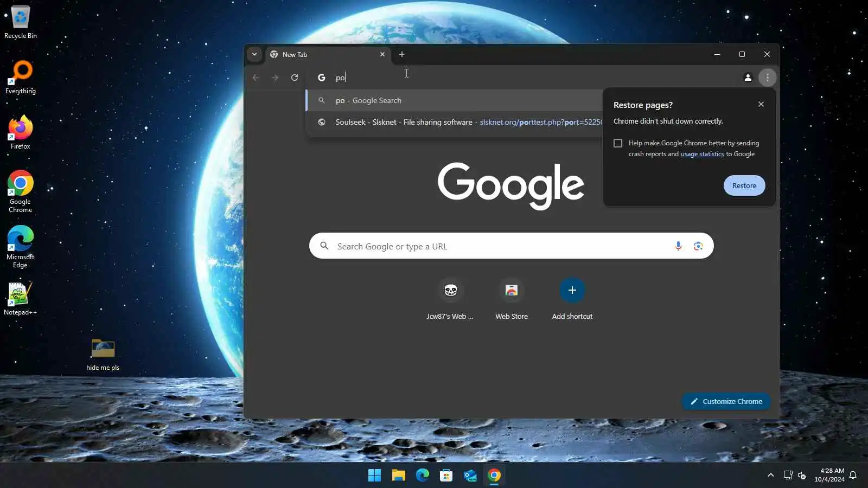868x488 pixels.
Task: Choose the Soulseek Slsknet suggestion
Action: pos(455,122)
